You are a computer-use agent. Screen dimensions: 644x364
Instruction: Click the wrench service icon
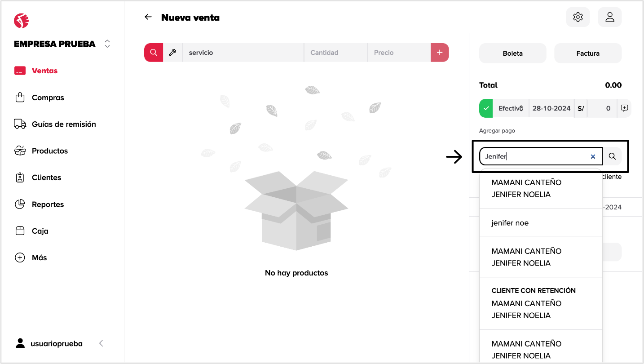point(172,53)
